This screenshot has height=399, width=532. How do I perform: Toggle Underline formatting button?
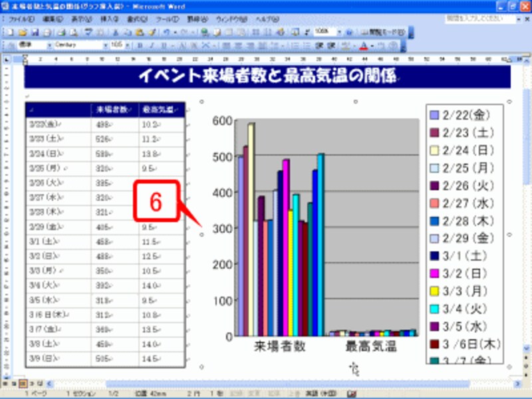click(x=163, y=46)
